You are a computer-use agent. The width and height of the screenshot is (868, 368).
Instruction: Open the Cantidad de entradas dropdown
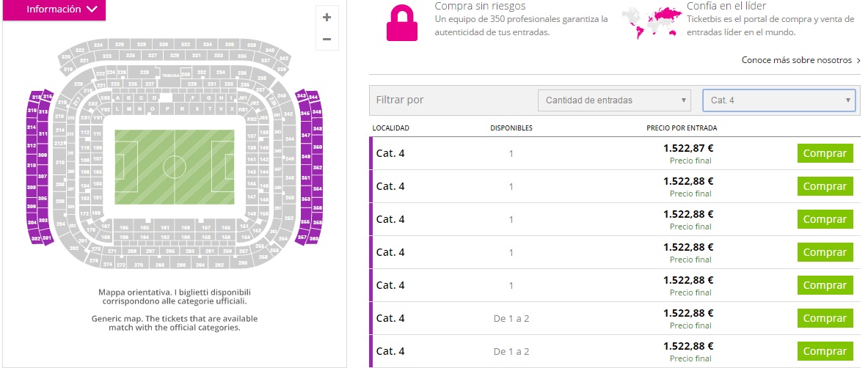(614, 100)
